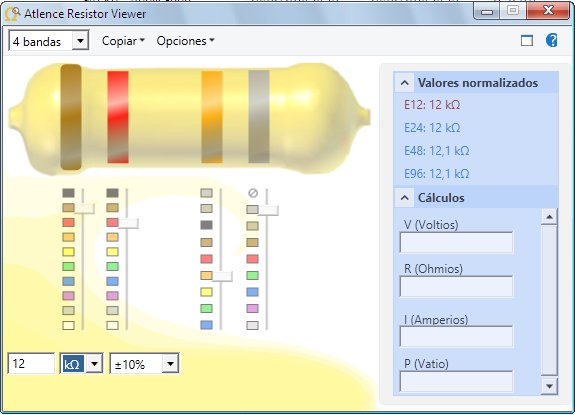Open the kΩ unit dropdown arrow

coord(94,364)
